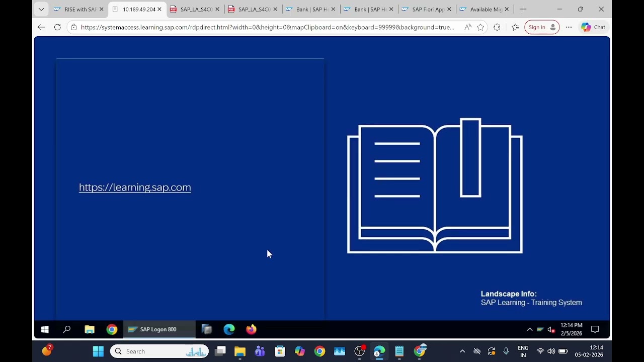The image size is (644, 362).
Task: Click the microphone icon in host tray
Action: pos(506,351)
